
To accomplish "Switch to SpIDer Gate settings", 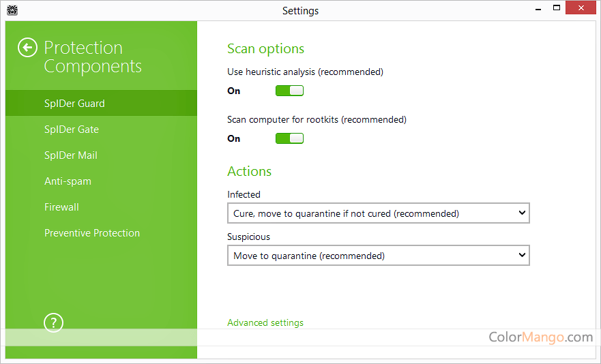I will tap(72, 130).
